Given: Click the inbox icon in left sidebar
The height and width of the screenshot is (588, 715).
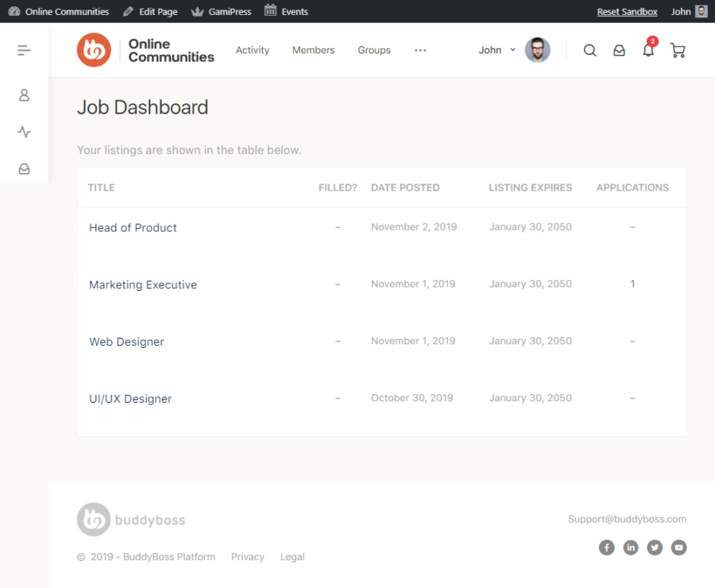Looking at the screenshot, I should pyautogui.click(x=24, y=168).
